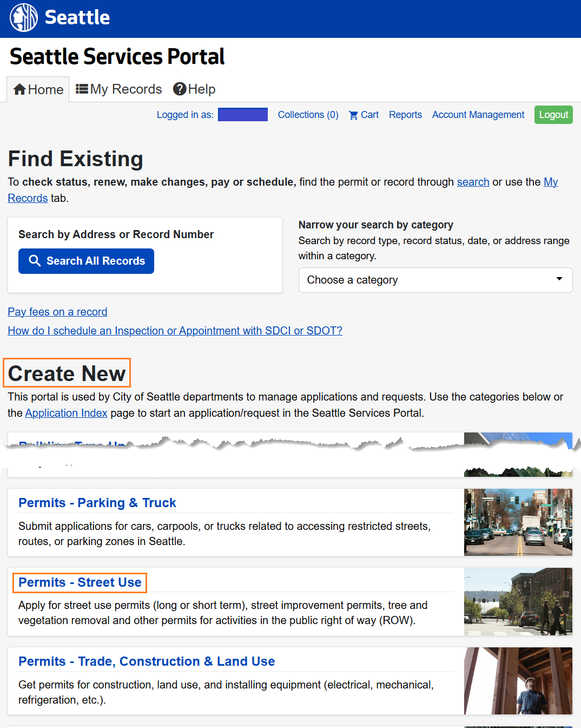This screenshot has height=728, width=581.
Task: Click the category dropdown arrow
Action: 559,279
